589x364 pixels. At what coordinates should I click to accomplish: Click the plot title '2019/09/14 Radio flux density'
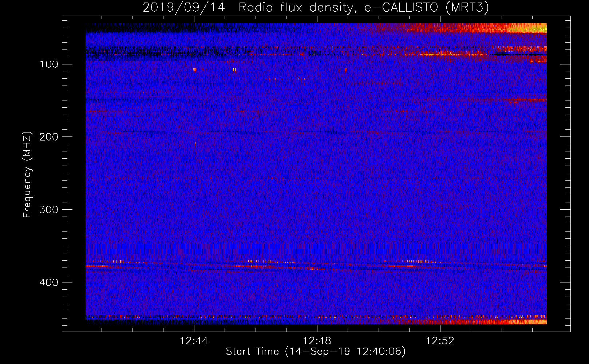coord(316,7)
